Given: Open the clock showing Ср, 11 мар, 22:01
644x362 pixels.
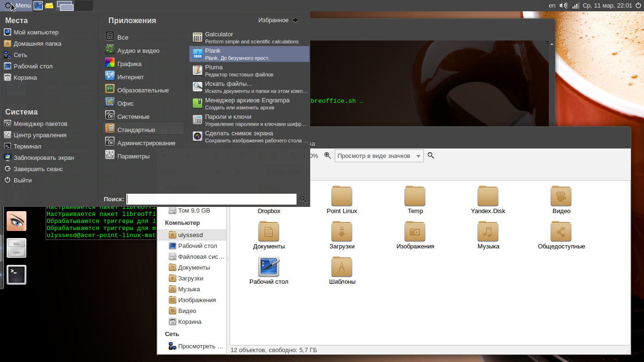Looking at the screenshot, I should click(x=607, y=6).
